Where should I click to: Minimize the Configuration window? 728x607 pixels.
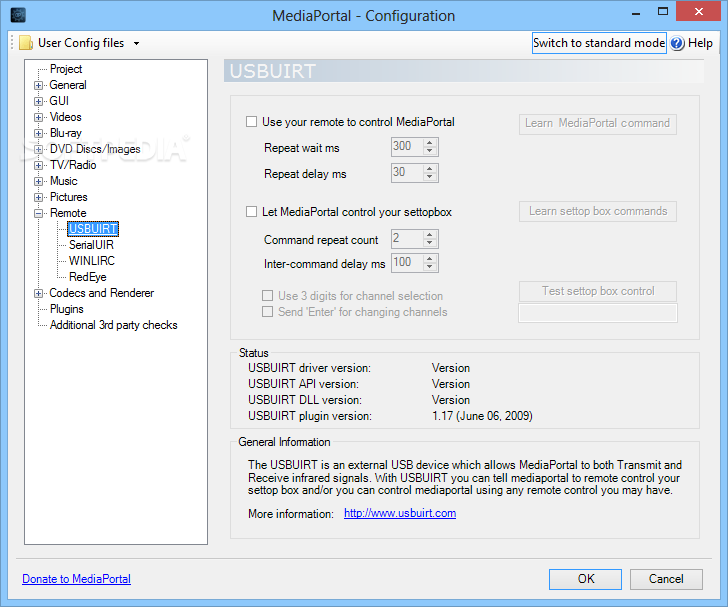click(636, 13)
